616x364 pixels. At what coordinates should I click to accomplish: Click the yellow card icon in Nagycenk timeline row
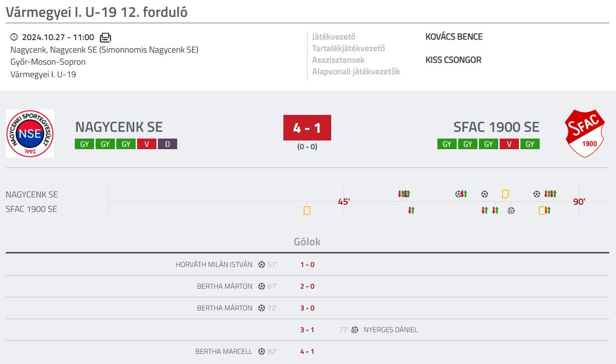coord(505,194)
